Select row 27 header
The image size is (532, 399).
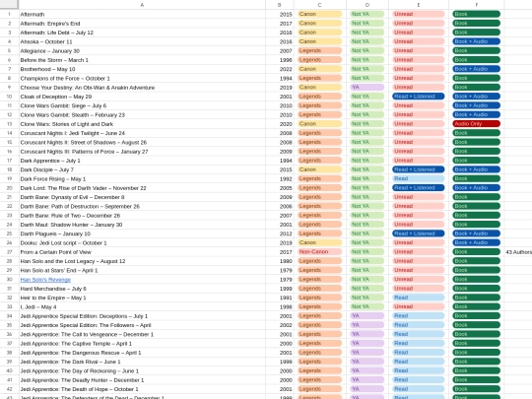pos(9,252)
